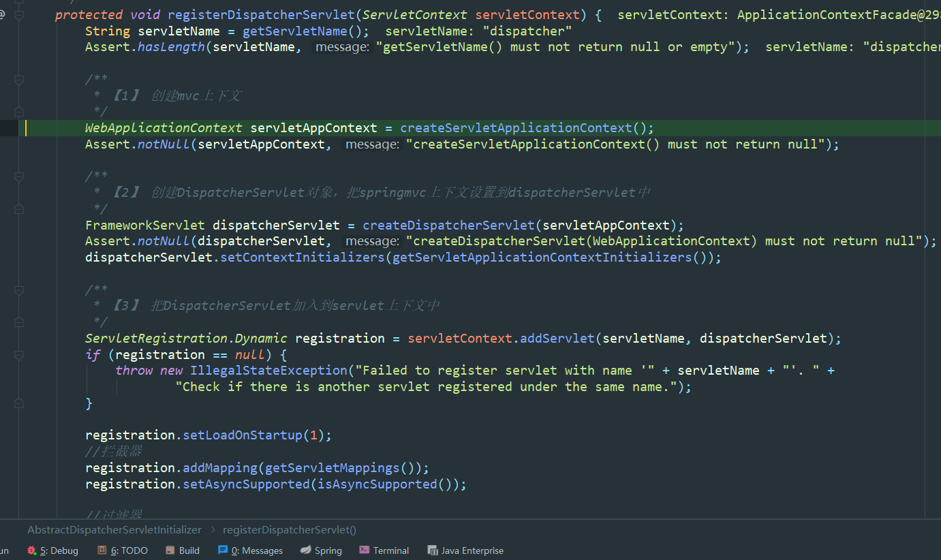Click the 创建mvc上下文 comment text
Viewport: 941px width, 560px height.
(x=196, y=95)
